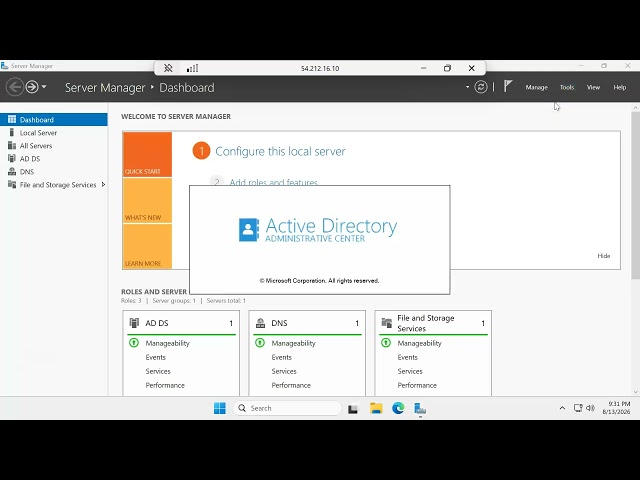Show hidden tray icons chevron
Viewport: 640px width, 480px height.
[562, 408]
